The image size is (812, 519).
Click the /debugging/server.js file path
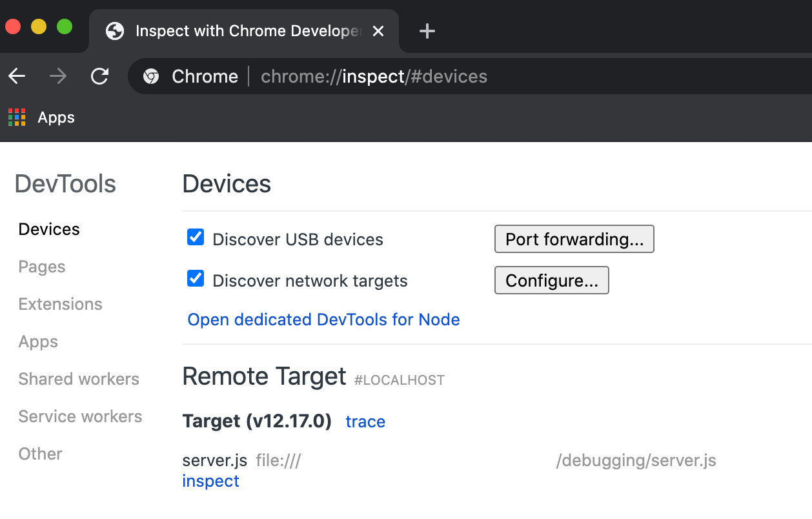[636, 461]
